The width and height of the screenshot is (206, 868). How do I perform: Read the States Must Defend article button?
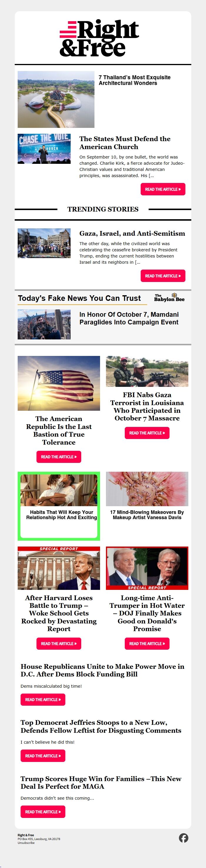(163, 189)
